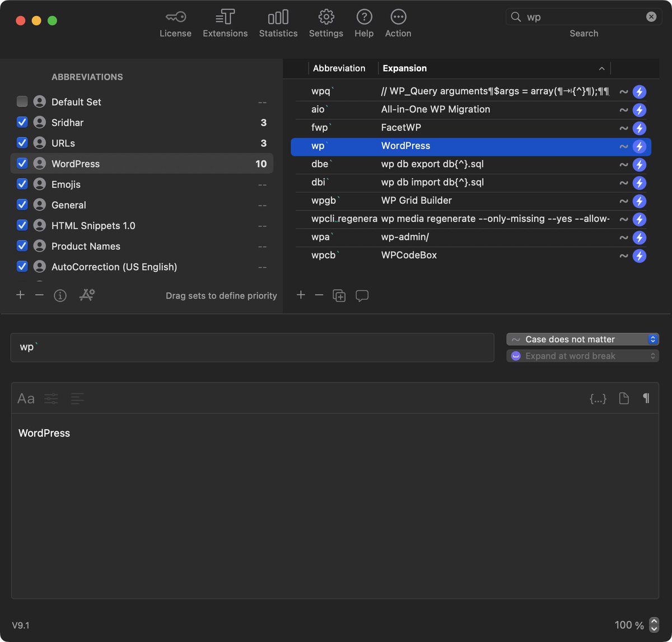This screenshot has height=642, width=672.
Task: Select the All-in-One WP Migration row
Action: (471, 109)
